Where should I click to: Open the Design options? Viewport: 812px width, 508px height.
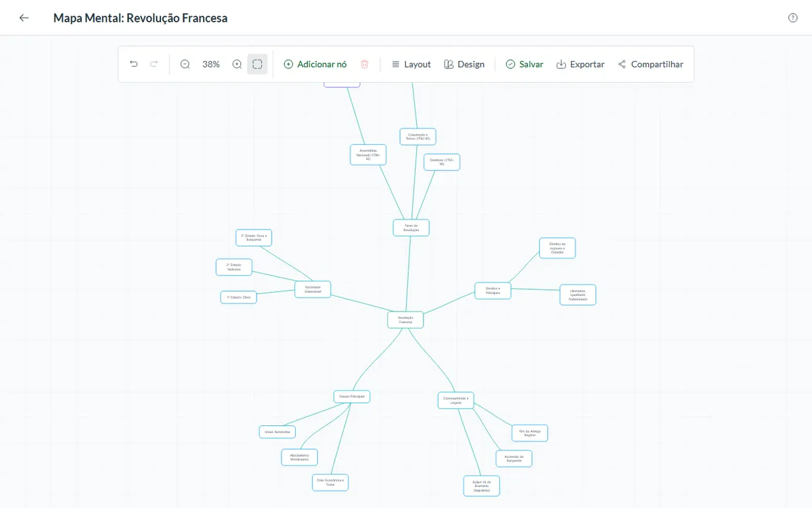[465, 64]
